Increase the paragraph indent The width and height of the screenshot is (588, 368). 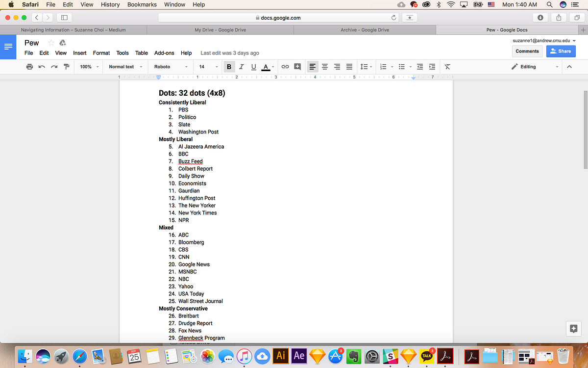(432, 67)
